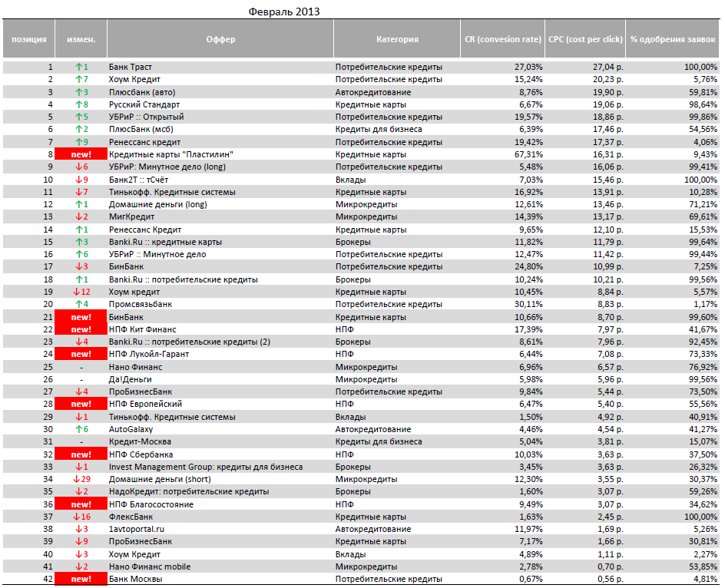Image resolution: width=725 pixels, height=588 pixels.
Task: Click the CR value '67,31%'
Action: pos(528,154)
